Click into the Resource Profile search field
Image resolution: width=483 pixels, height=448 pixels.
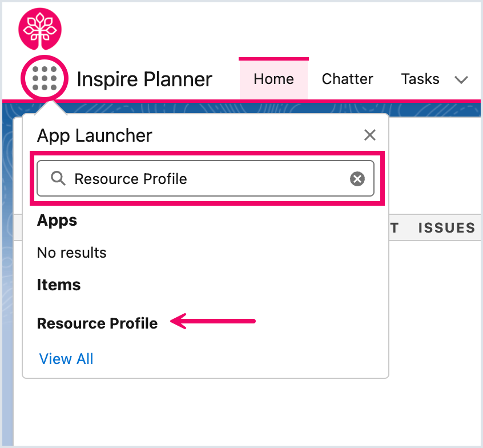click(206, 178)
